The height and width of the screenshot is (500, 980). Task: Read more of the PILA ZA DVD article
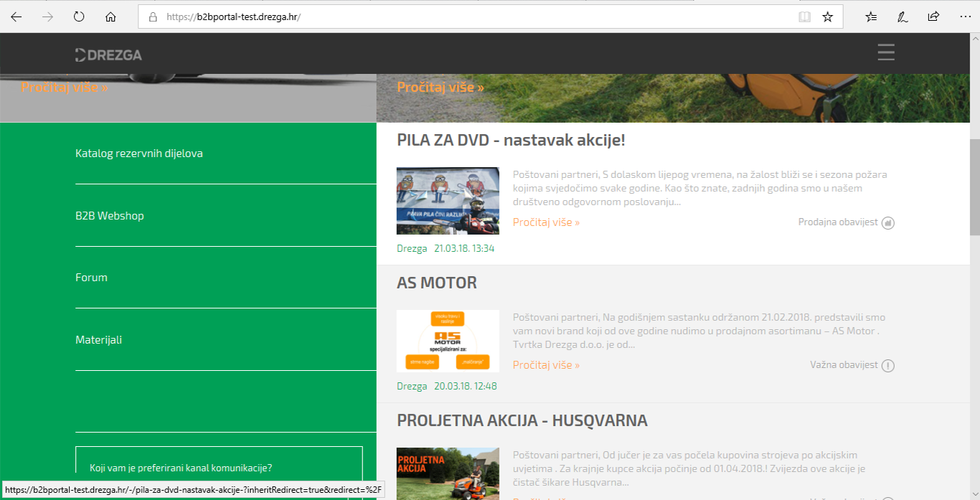click(x=546, y=222)
